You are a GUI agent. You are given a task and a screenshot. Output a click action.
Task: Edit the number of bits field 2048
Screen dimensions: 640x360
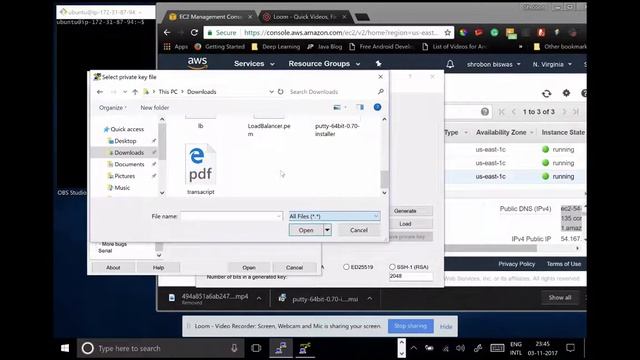[411, 276]
